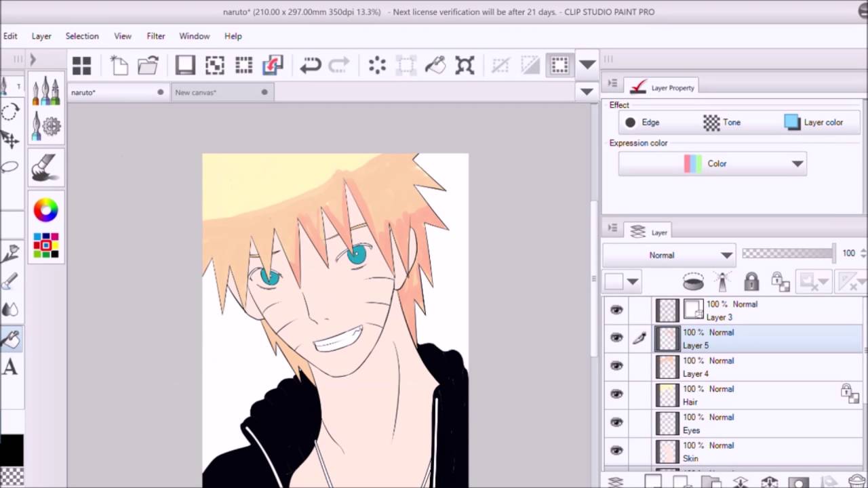Hide the Skin layer
Screen dimensions: 868x488
click(x=616, y=450)
